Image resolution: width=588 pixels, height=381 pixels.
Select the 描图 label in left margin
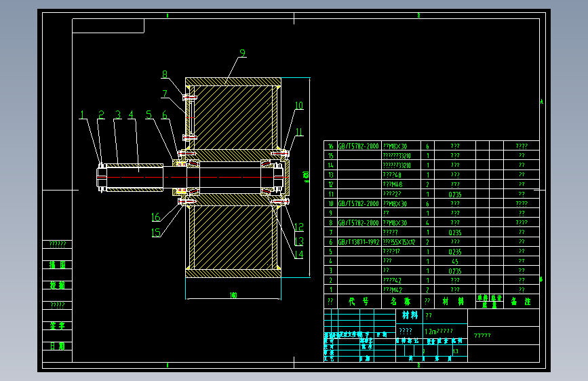click(x=58, y=265)
